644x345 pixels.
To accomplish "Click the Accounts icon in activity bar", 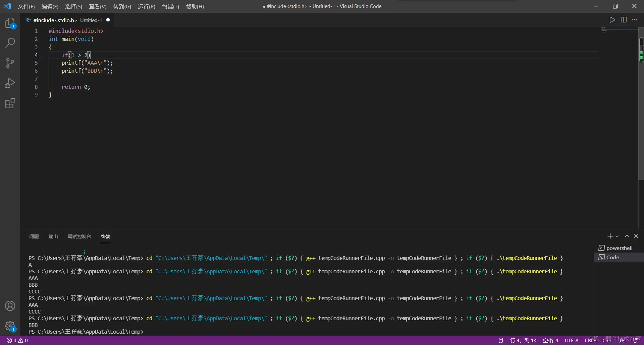I will tap(10, 306).
